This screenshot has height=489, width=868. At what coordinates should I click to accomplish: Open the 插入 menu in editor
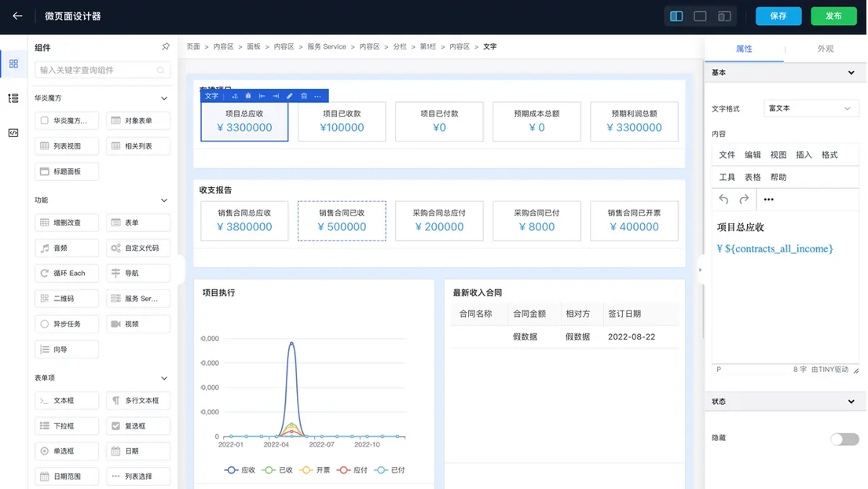tap(804, 155)
